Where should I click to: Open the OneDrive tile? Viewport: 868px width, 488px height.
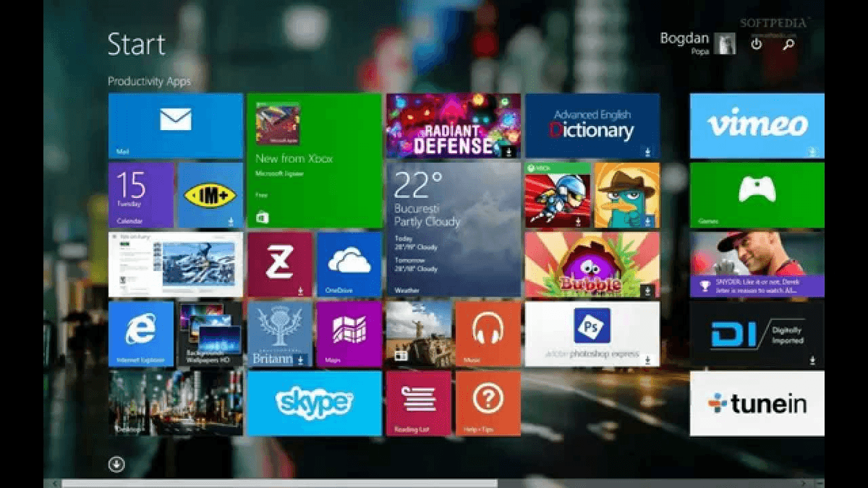(x=349, y=263)
